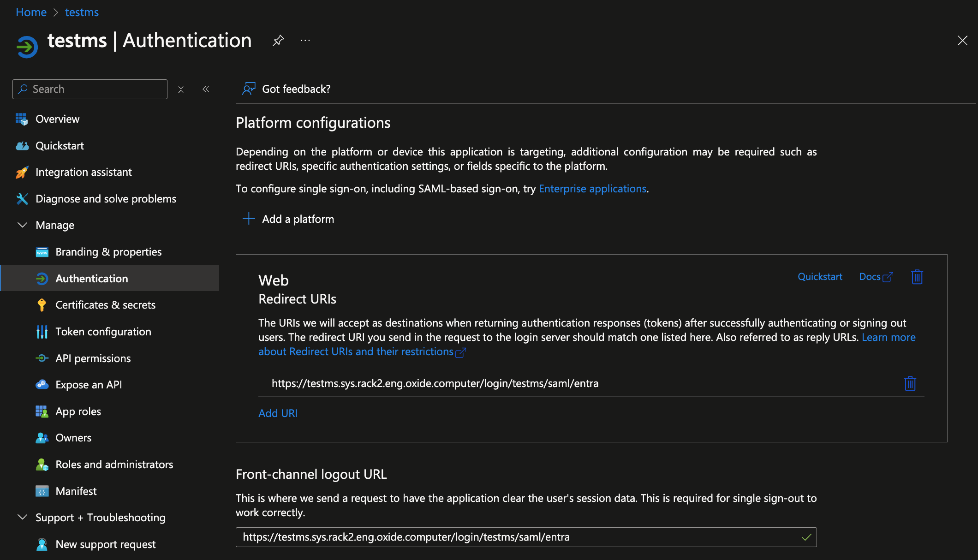The image size is (978, 560).
Task: Click the Quickstart cloud icon
Action: [22, 146]
